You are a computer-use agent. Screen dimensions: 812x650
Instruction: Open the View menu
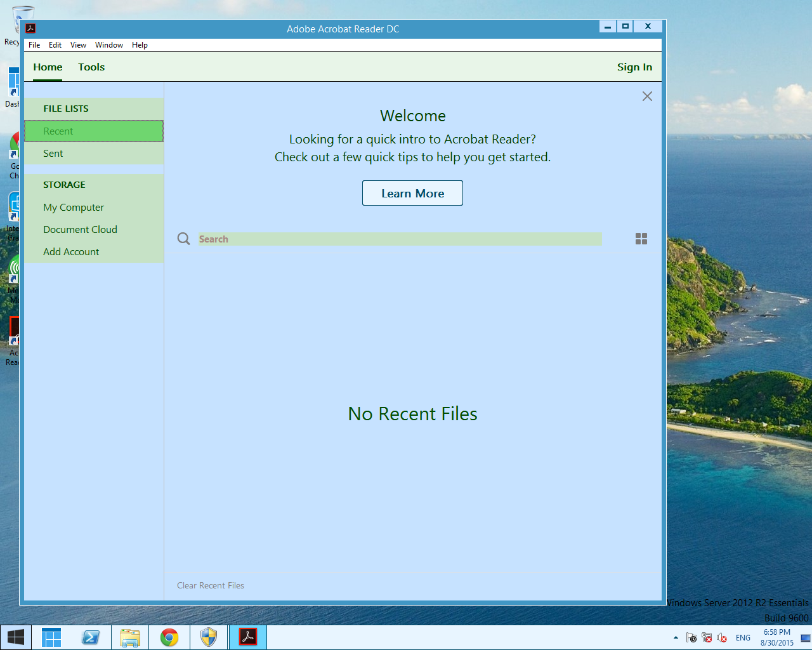pyautogui.click(x=78, y=45)
